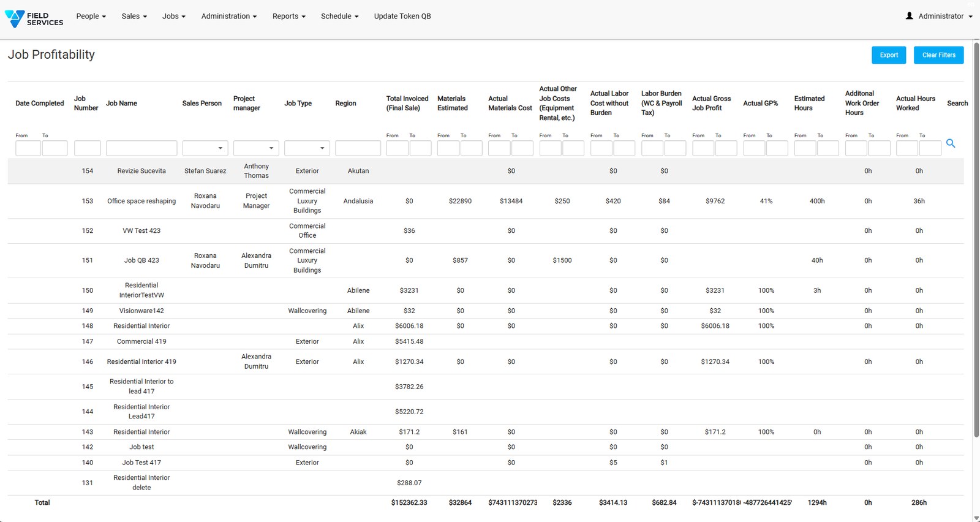The width and height of the screenshot is (980, 522).
Task: Open the Reports menu
Action: point(288,16)
